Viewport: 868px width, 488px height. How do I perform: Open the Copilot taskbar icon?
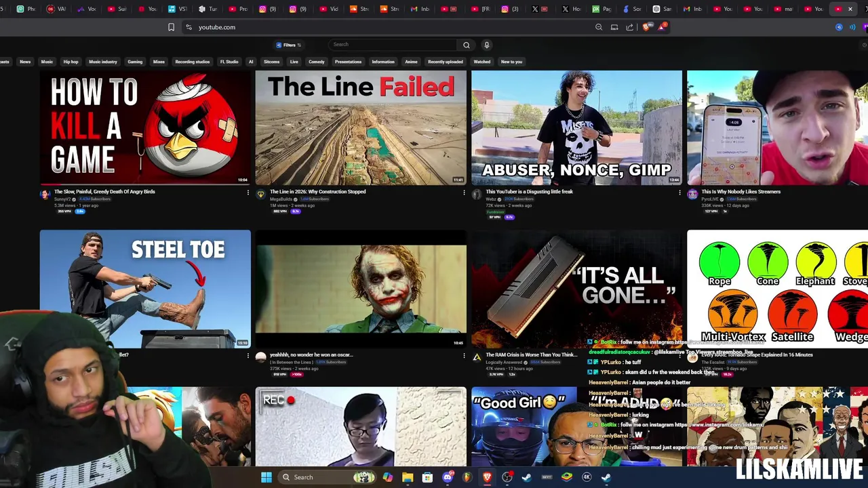388,477
